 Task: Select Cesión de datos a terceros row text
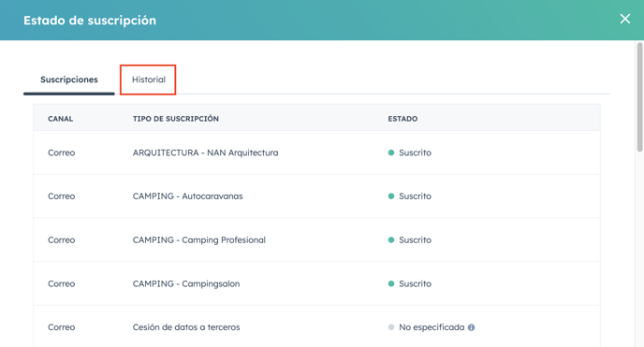click(x=186, y=327)
